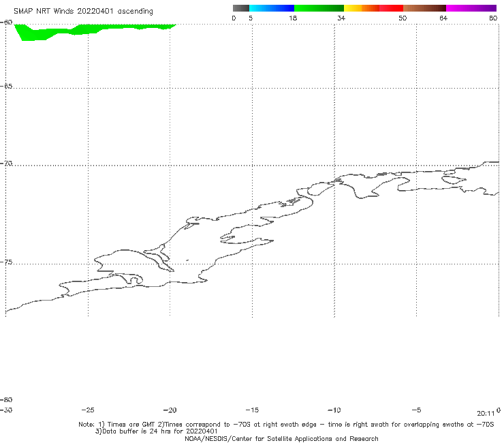Click the longitude label '-20'

pyautogui.click(x=170, y=410)
